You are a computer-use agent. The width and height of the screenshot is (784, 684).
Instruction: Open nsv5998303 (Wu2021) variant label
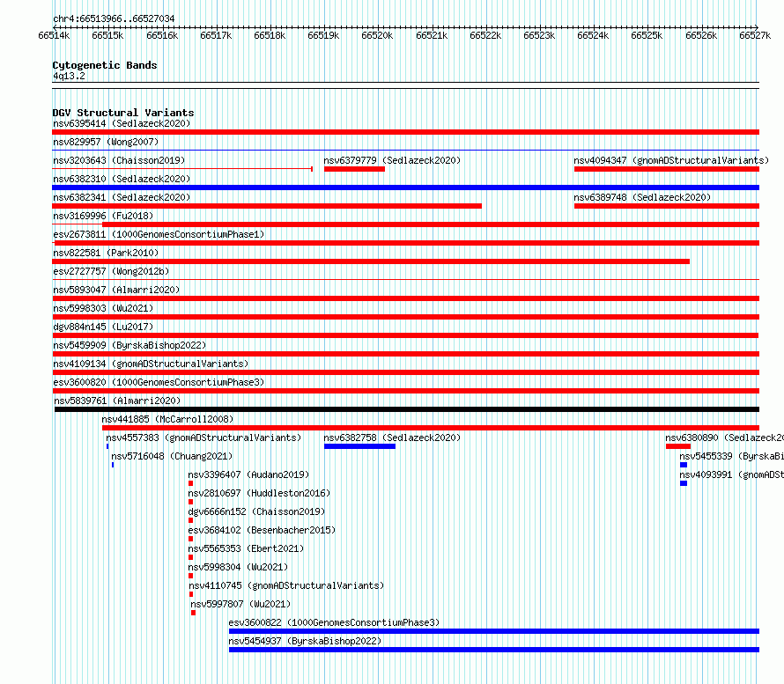pos(103,308)
